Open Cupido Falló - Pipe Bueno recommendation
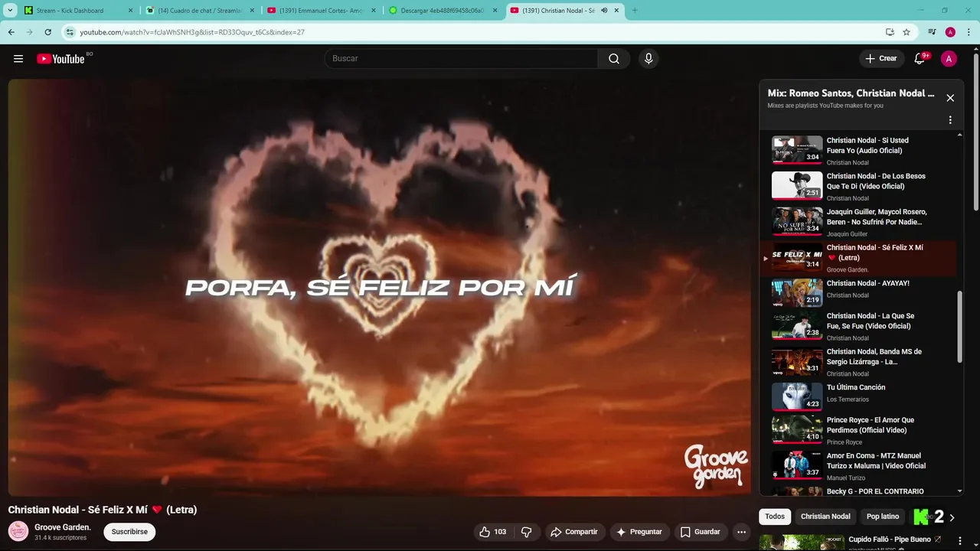This screenshot has width=980, height=551. (890, 540)
